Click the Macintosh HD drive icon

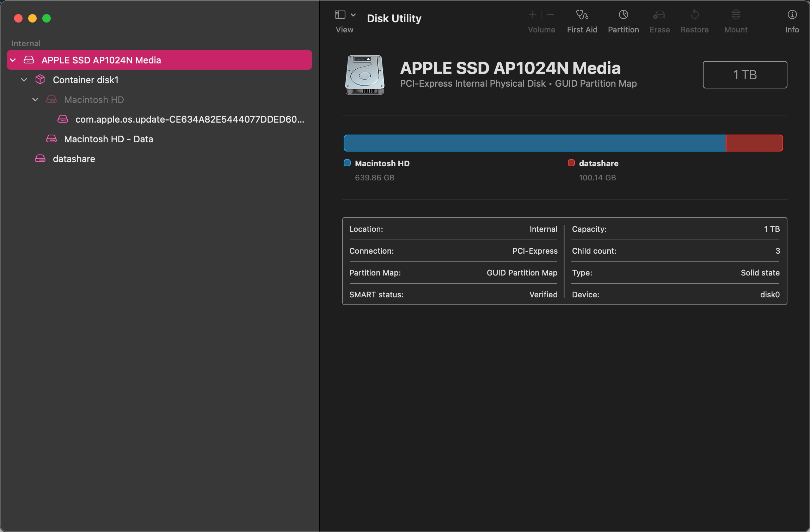[51, 100]
